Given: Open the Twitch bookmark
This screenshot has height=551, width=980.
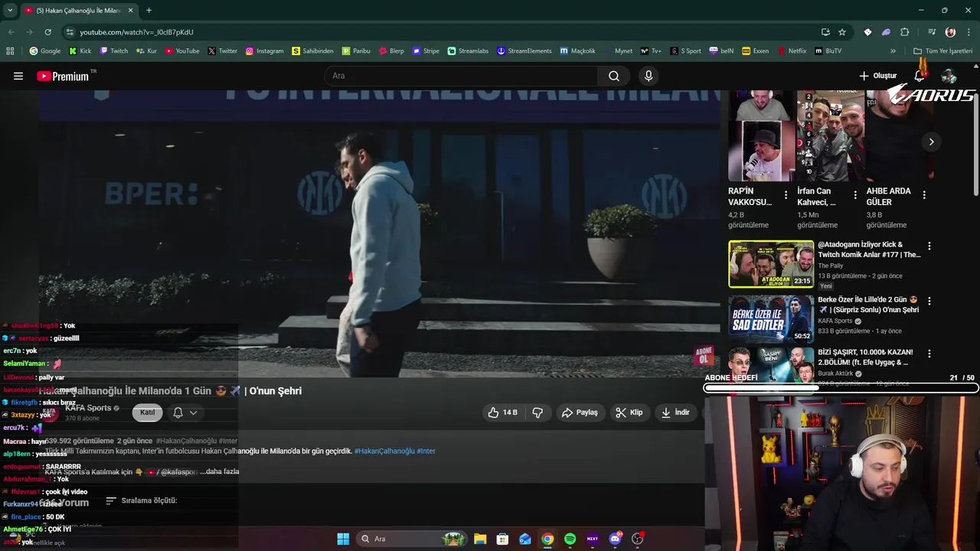Looking at the screenshot, I should 113,51.
